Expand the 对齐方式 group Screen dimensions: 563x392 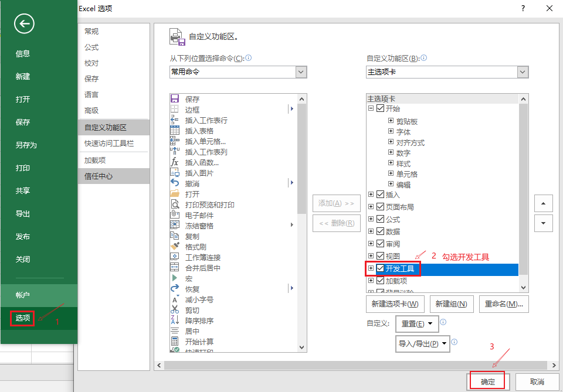click(x=391, y=142)
